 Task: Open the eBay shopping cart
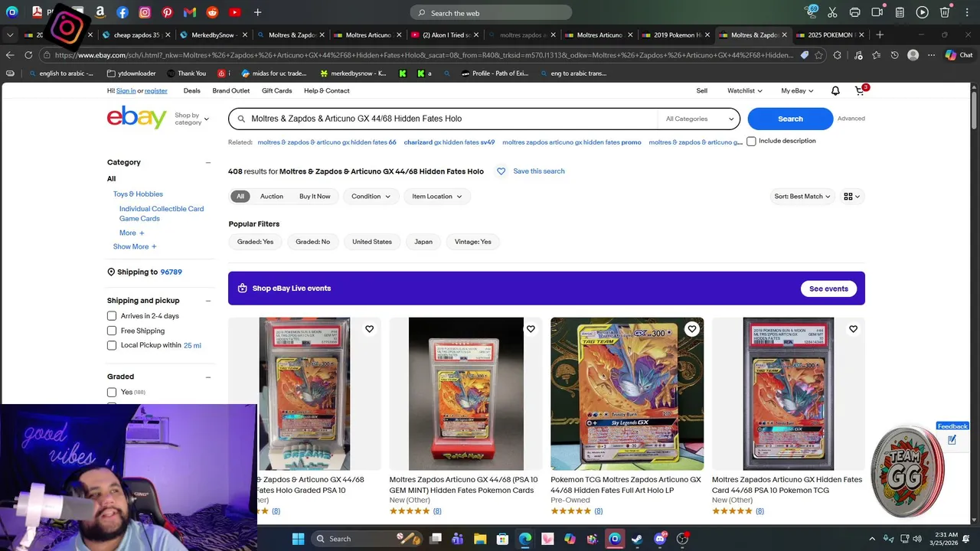(859, 90)
